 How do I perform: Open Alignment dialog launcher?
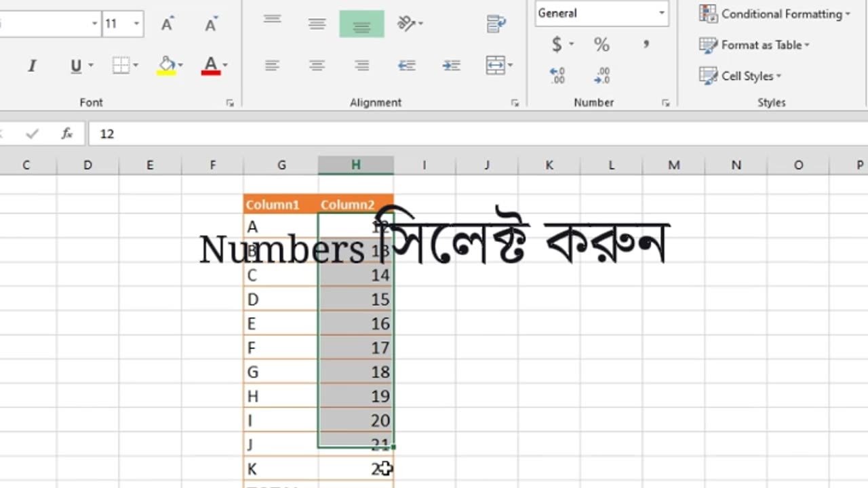(x=515, y=103)
